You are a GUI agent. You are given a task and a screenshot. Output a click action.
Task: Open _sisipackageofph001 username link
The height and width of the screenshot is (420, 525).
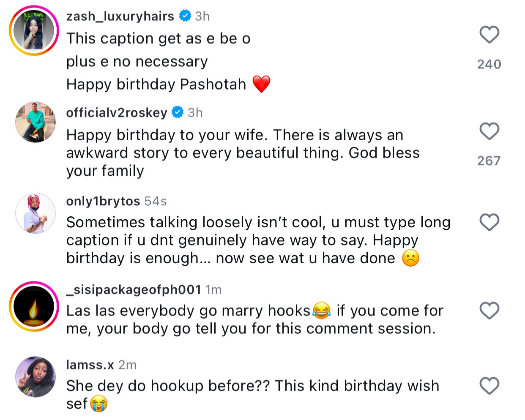pyautogui.click(x=133, y=290)
